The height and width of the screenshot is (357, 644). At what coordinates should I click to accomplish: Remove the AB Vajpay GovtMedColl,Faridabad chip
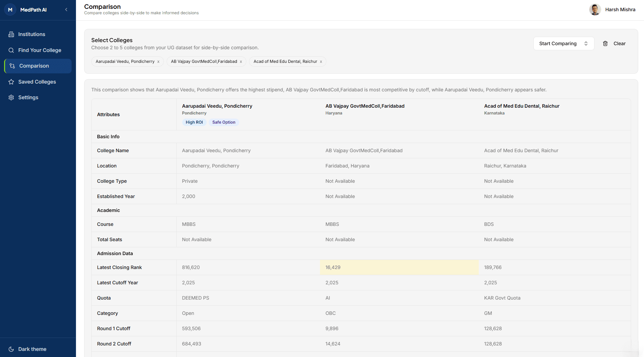241,62
